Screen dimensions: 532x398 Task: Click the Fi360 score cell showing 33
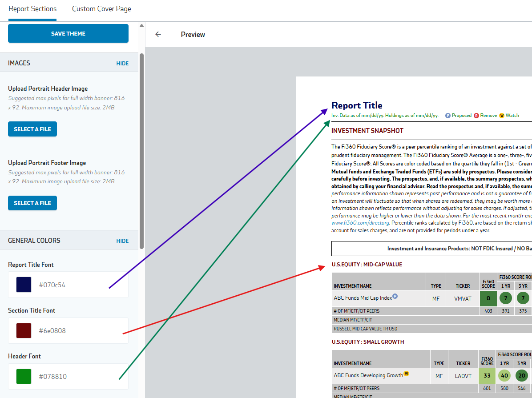(487, 376)
